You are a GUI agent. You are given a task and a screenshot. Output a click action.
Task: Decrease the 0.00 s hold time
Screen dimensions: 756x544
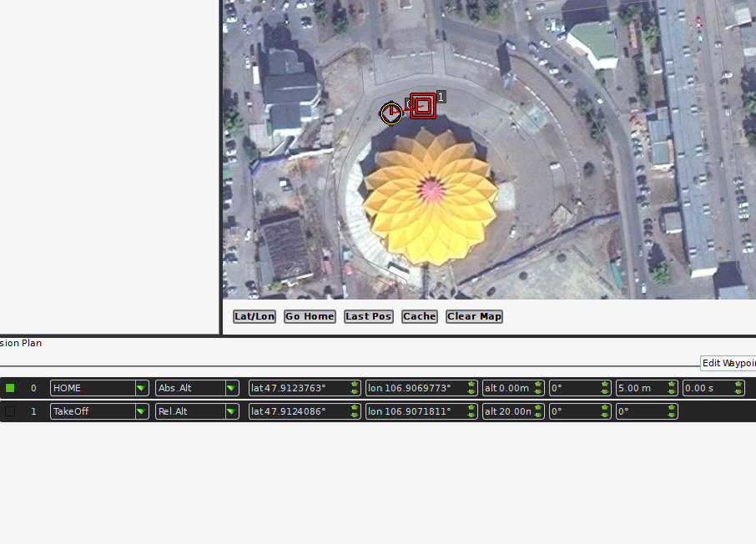tap(738, 391)
